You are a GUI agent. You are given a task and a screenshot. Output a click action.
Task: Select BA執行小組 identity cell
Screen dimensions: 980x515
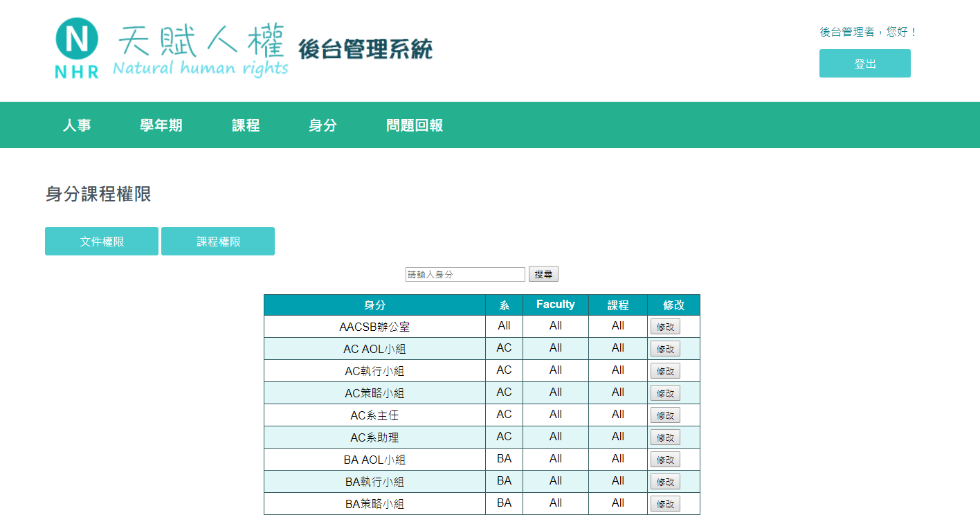374,482
